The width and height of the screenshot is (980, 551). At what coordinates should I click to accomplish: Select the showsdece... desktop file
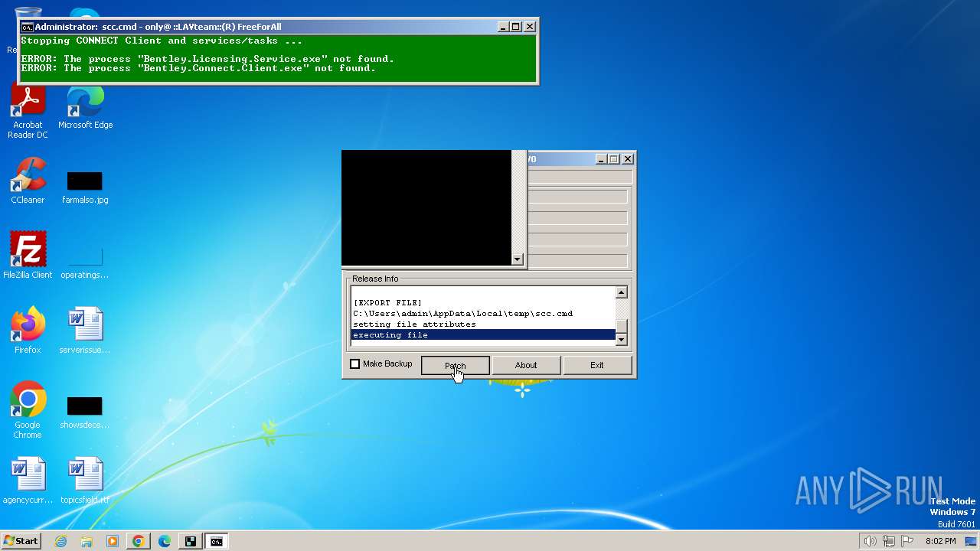pyautogui.click(x=85, y=412)
